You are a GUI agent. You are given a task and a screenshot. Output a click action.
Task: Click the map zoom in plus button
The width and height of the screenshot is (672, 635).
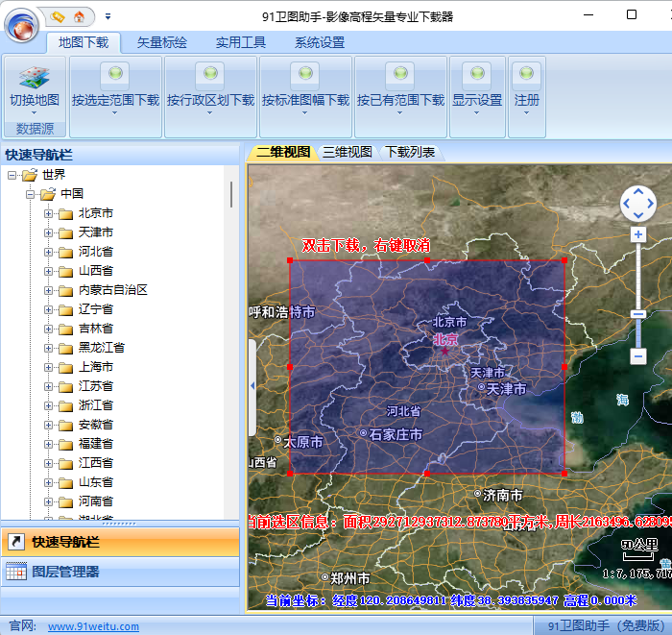pos(638,234)
